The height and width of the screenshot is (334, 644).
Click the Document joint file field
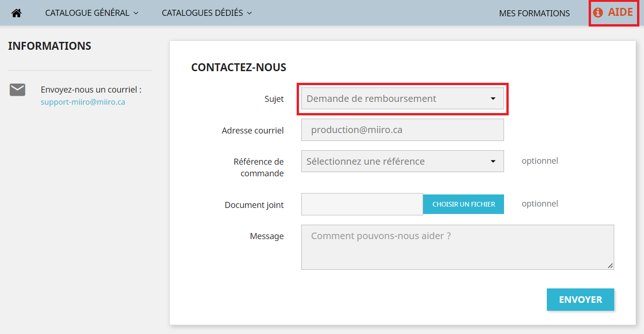click(x=362, y=204)
